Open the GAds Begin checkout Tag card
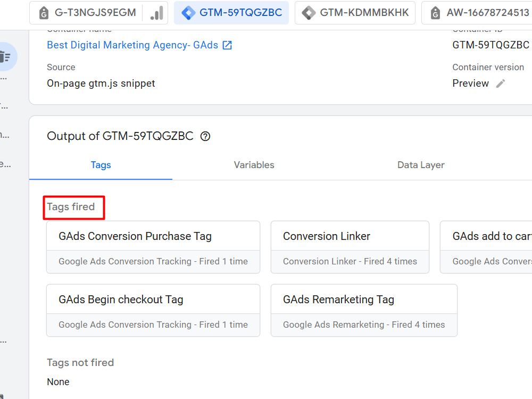 click(x=153, y=311)
